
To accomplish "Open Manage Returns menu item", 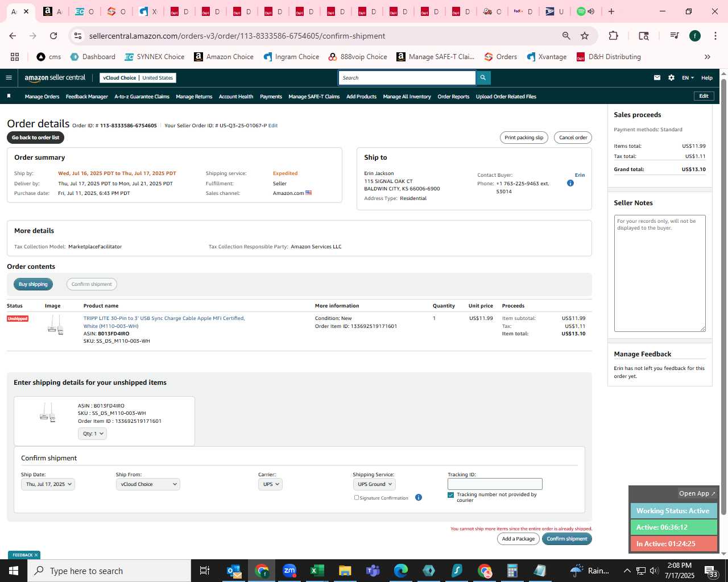I will (194, 97).
